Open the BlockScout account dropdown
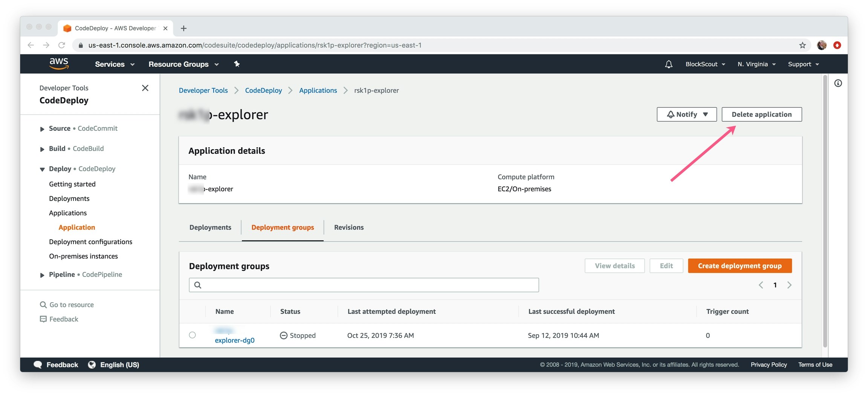This screenshot has width=868, height=396. coord(705,64)
